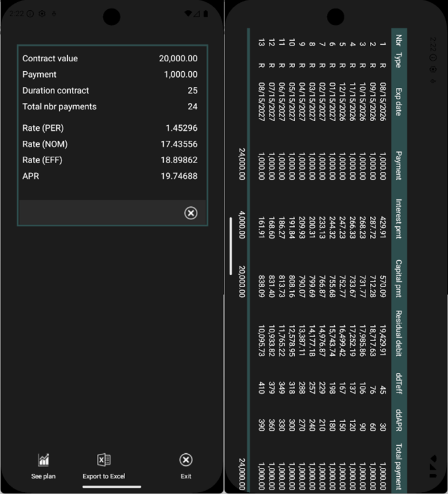Select interest total 4,000.00
The image size is (448, 494).
tap(241, 225)
